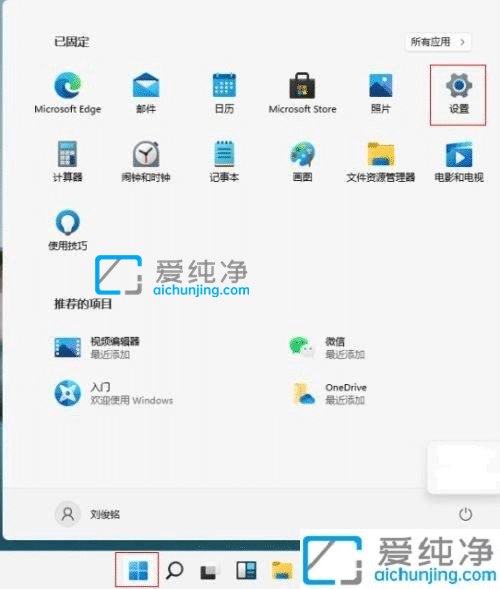Open user account 刘俊铭 menu
Image resolution: width=500 pixels, height=589 pixels.
(88, 514)
